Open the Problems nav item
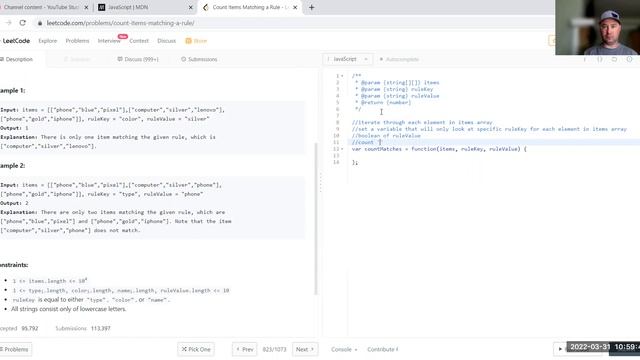The height and width of the screenshot is (360, 640). [x=77, y=41]
